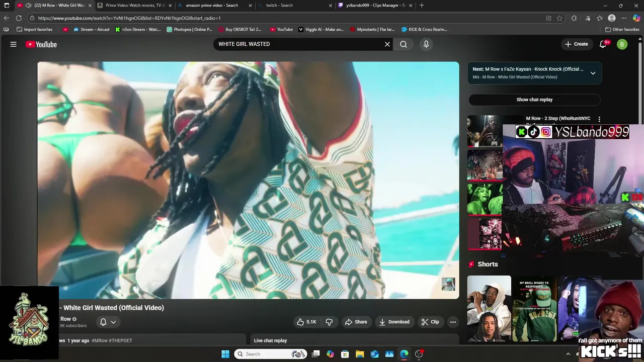Open n3on Stream bookmark

click(x=138, y=30)
